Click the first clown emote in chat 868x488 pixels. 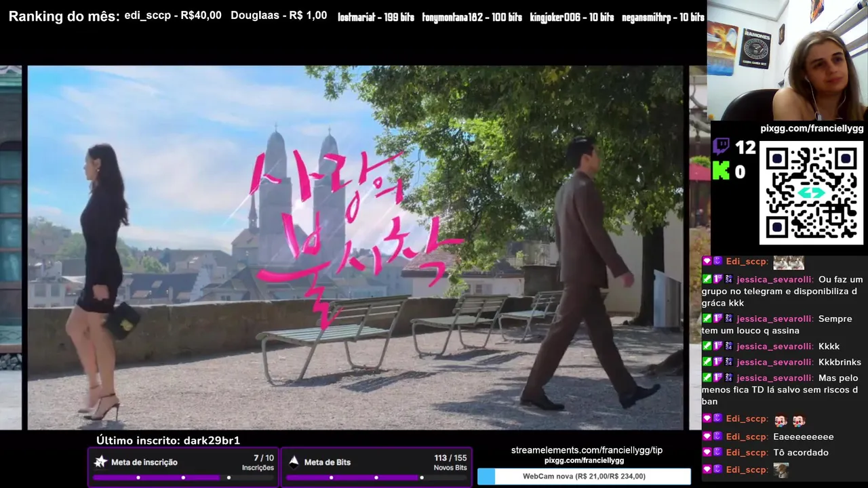[x=781, y=420]
